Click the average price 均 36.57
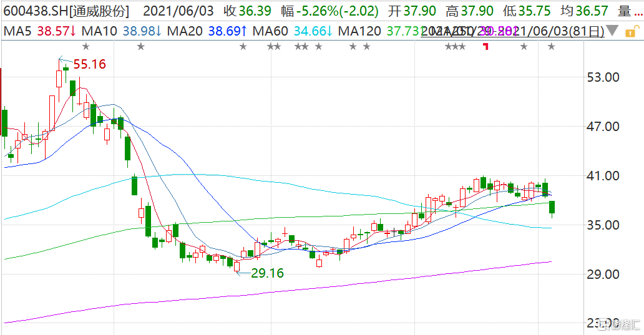 click(x=585, y=11)
